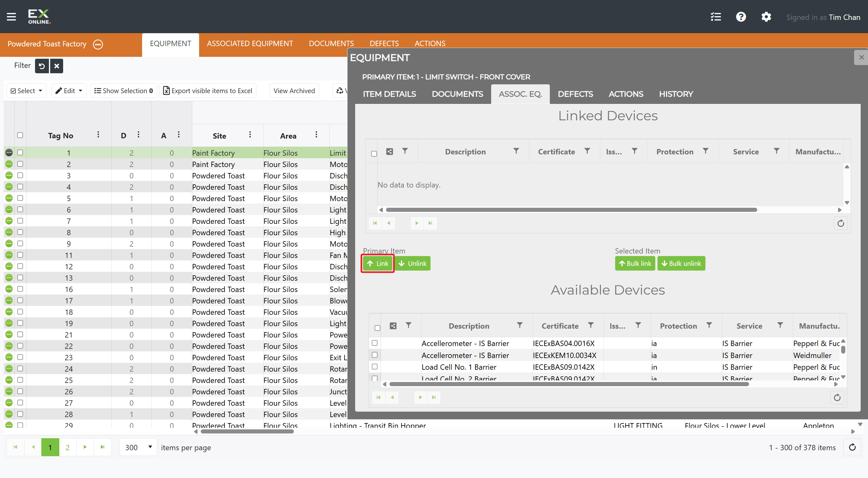Open the settings gear icon
This screenshot has width=868, height=478.
coord(766,17)
